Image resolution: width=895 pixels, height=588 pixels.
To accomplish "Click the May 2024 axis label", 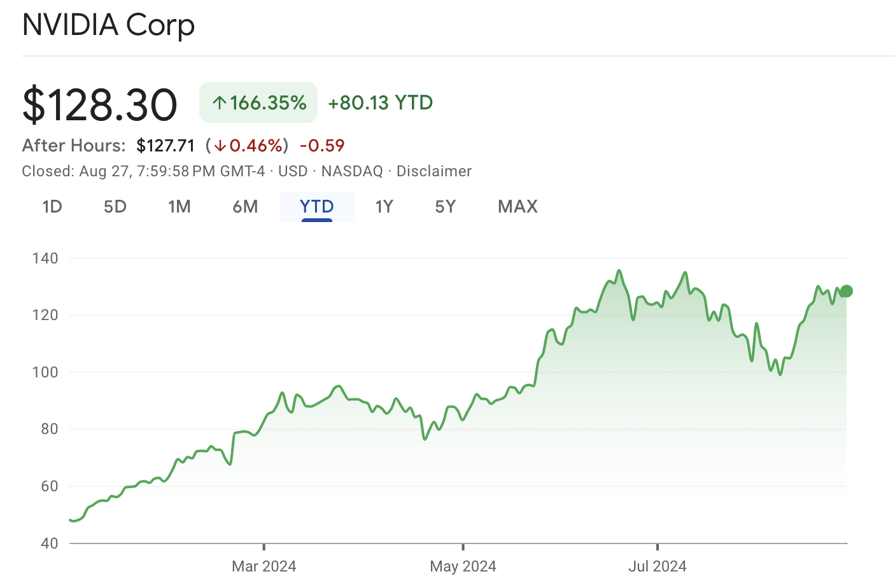I will click(x=463, y=566).
